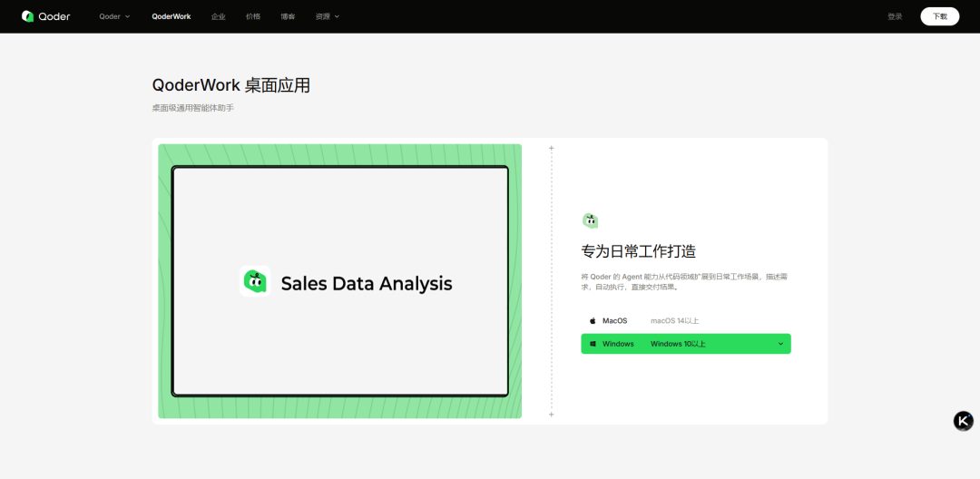
Task: Click the Qoder logo in the header
Action: [x=45, y=16]
